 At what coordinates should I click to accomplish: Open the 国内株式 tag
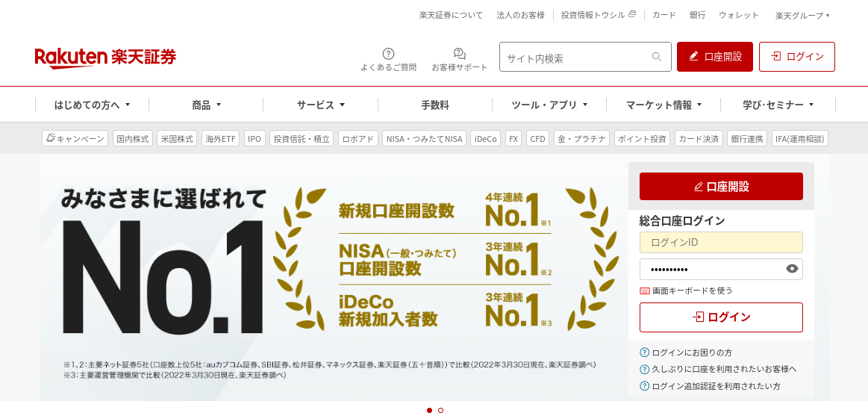[x=133, y=139]
